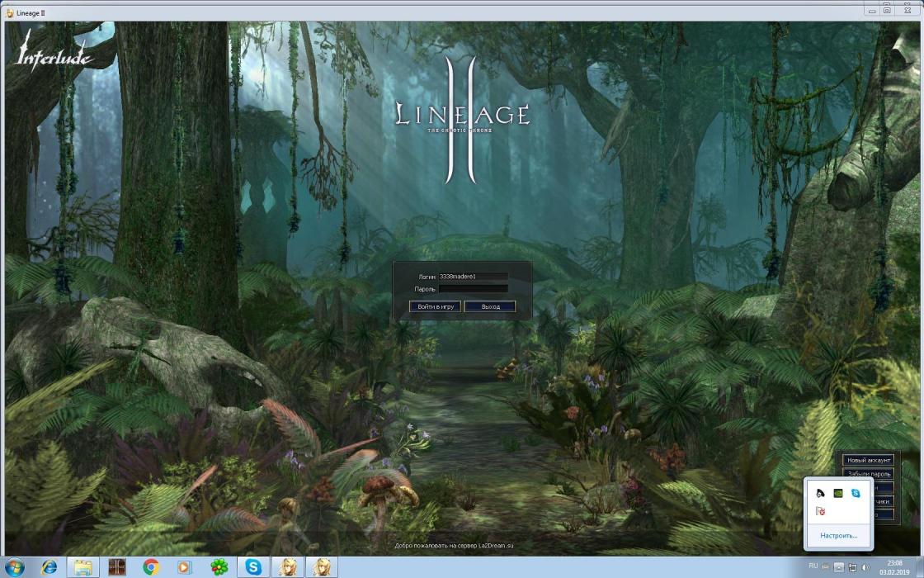
Task: Click the ICQ green flower taskbar icon
Action: pyautogui.click(x=219, y=567)
